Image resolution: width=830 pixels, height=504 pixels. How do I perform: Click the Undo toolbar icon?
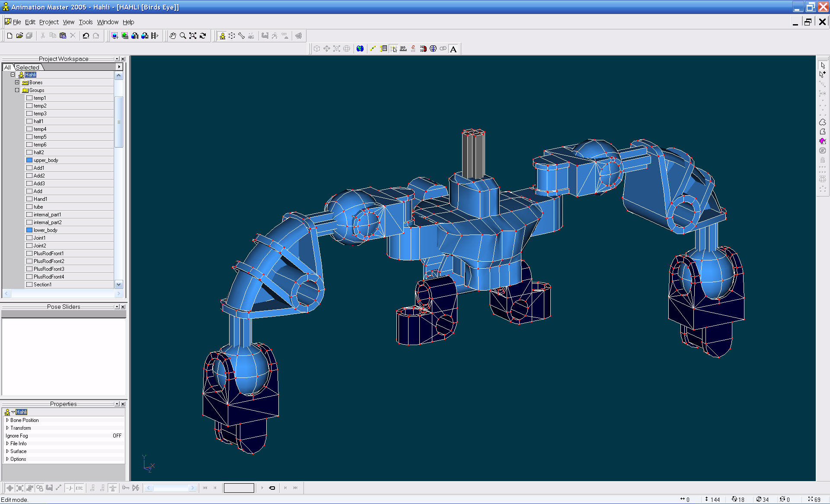[x=86, y=36]
